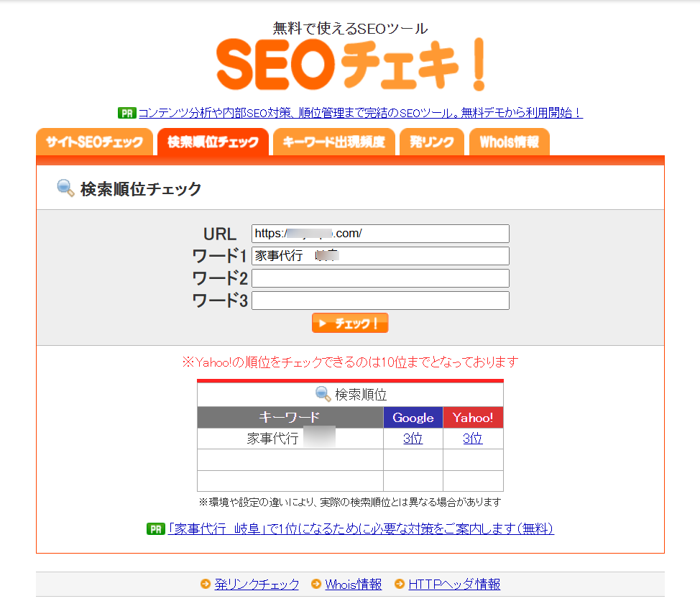The width and height of the screenshot is (700, 614).
Task: Click the orange チェック! button
Action: [x=350, y=323]
